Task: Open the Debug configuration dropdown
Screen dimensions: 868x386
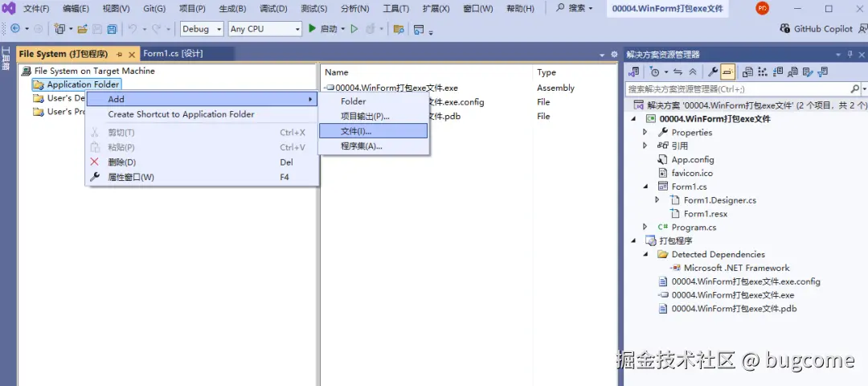Action: coord(202,29)
